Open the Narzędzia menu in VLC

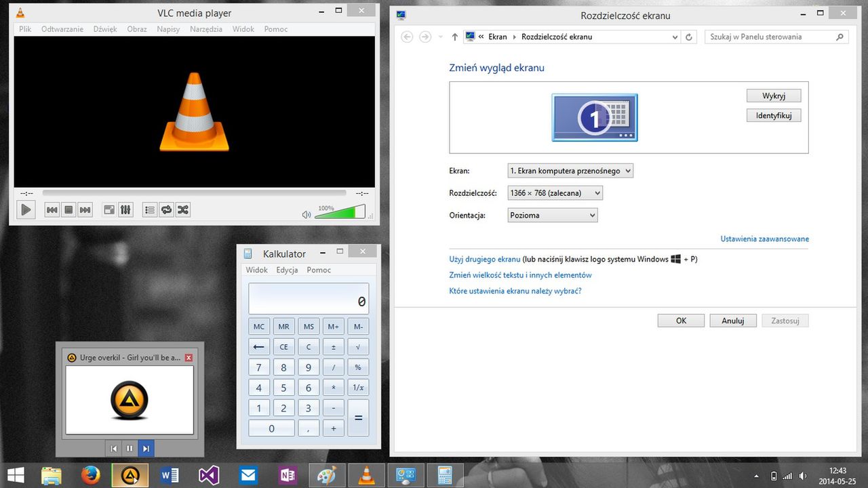[x=205, y=29]
